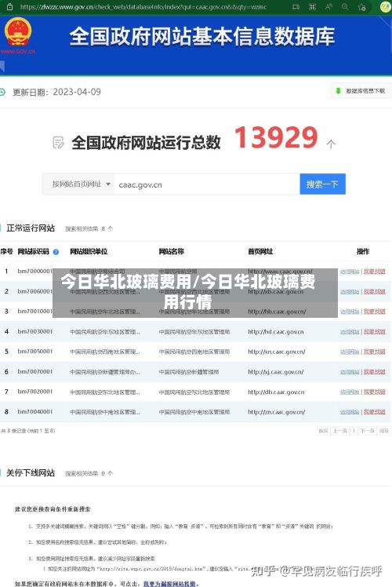392x587 pixels.
Task: Download database info via 数据库信息下载 button
Action: click(361, 91)
